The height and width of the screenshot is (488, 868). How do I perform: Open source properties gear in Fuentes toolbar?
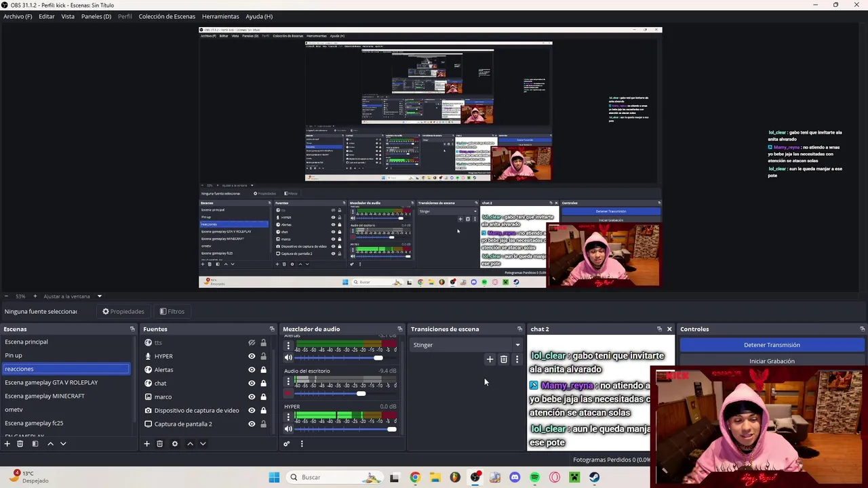pyautogui.click(x=174, y=443)
